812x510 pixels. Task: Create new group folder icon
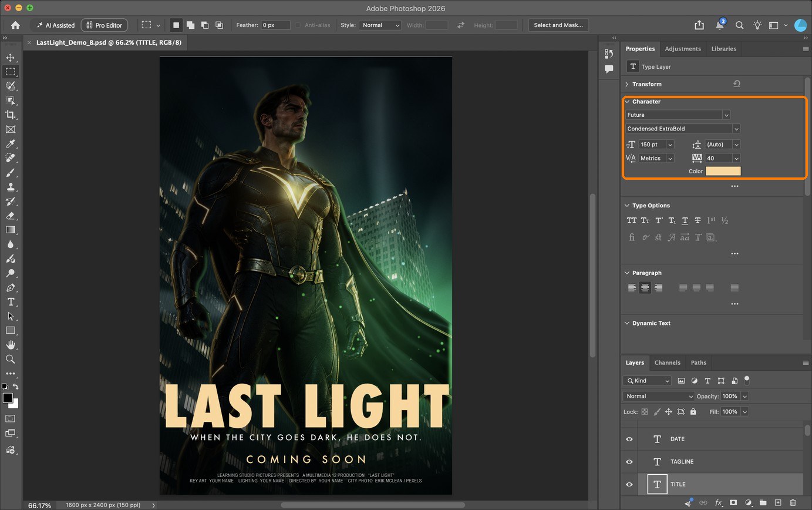[x=763, y=503]
